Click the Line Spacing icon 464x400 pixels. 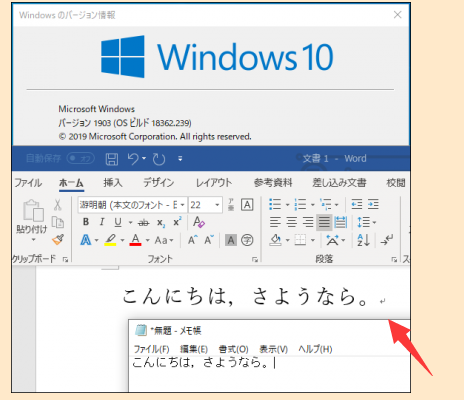(x=364, y=222)
